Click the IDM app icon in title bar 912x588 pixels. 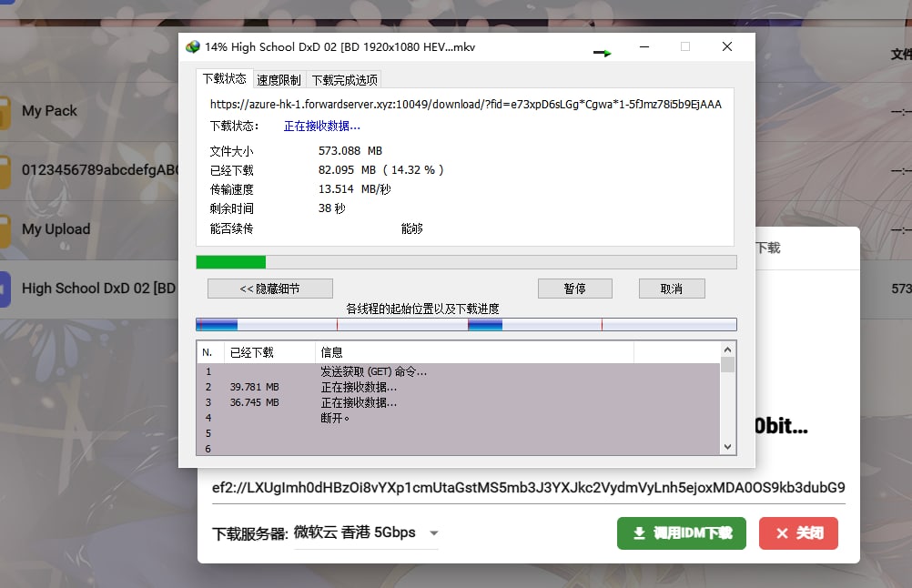click(193, 47)
